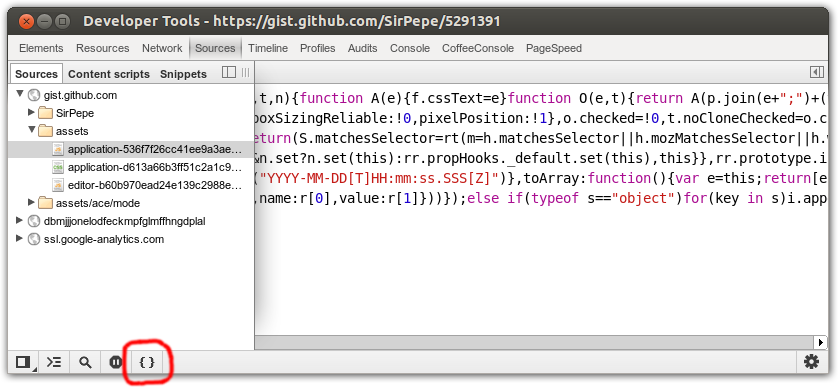Click the pretty print curly braces button
The width and height of the screenshot is (838, 388).
(146, 362)
